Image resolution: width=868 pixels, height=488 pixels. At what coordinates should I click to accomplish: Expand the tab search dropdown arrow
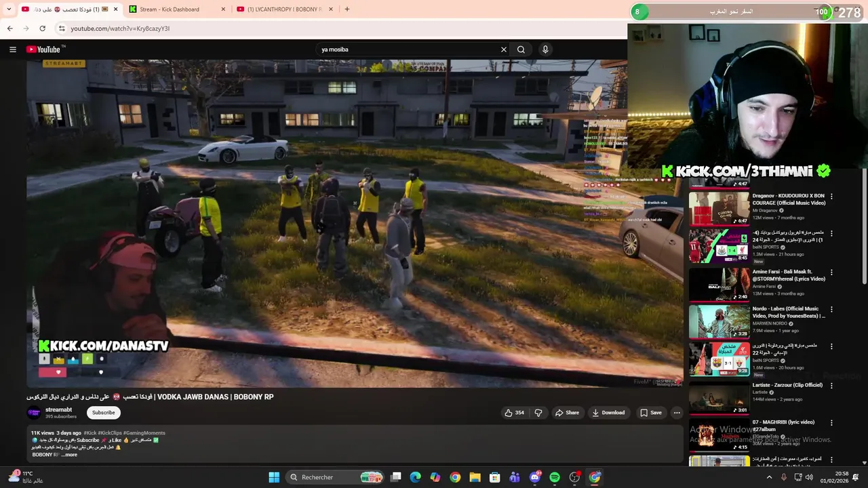9,9
